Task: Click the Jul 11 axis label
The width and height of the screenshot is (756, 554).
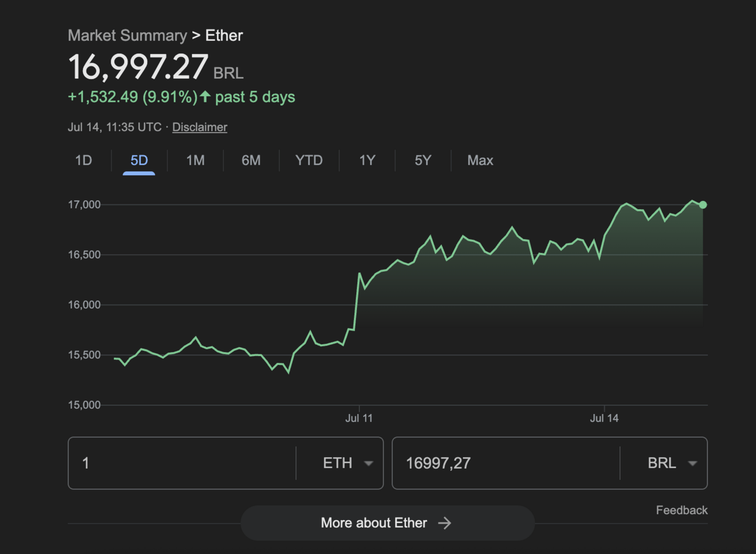Action: click(359, 418)
